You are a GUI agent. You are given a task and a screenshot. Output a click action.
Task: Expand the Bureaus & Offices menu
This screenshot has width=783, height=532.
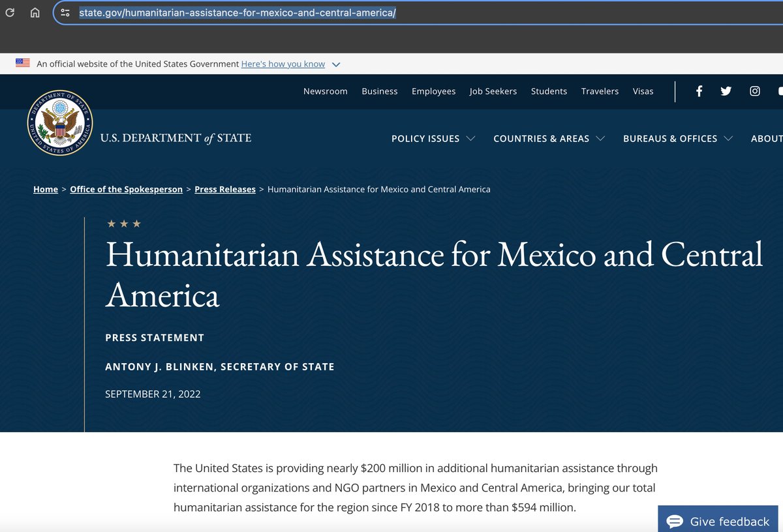tap(678, 138)
